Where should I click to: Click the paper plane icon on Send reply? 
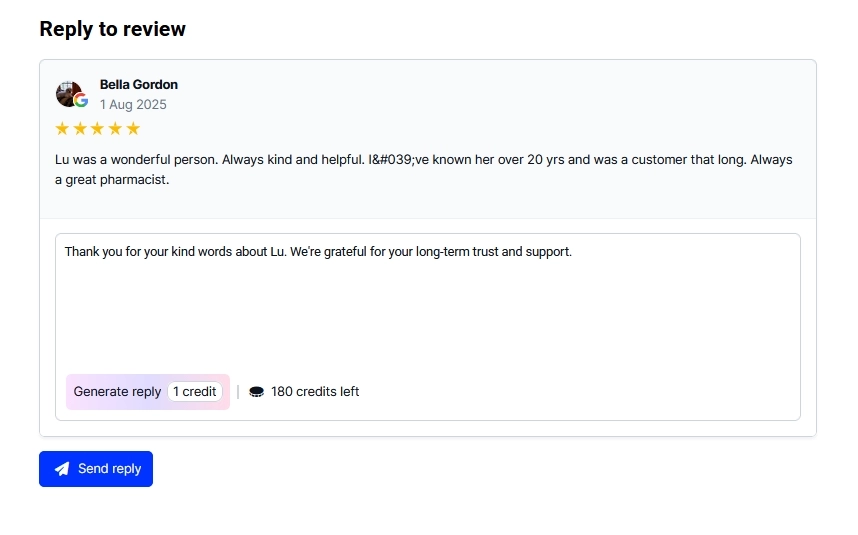point(62,469)
